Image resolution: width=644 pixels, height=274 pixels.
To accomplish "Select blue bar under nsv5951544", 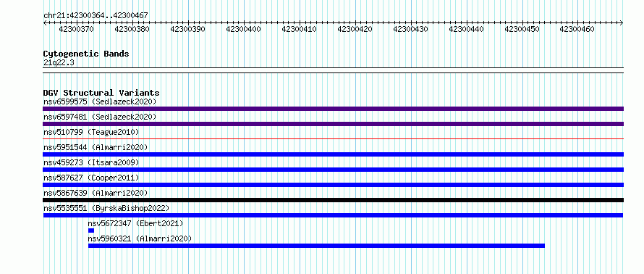I will (x=333, y=154).
